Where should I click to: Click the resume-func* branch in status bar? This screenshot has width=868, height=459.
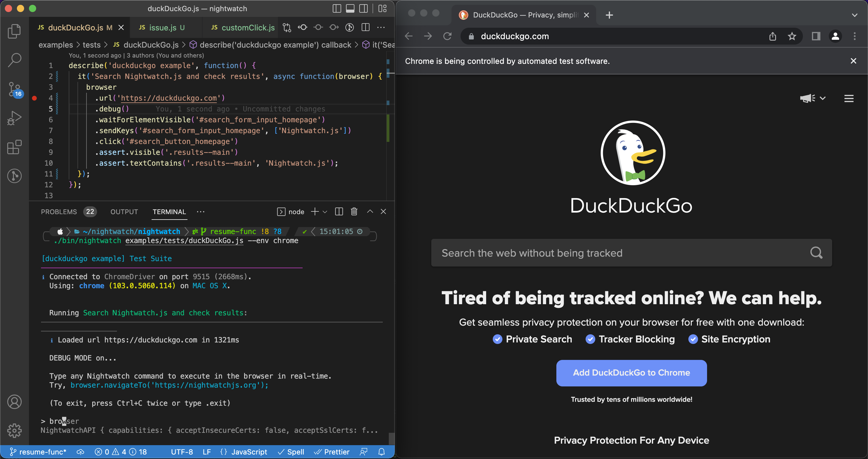[x=38, y=451]
